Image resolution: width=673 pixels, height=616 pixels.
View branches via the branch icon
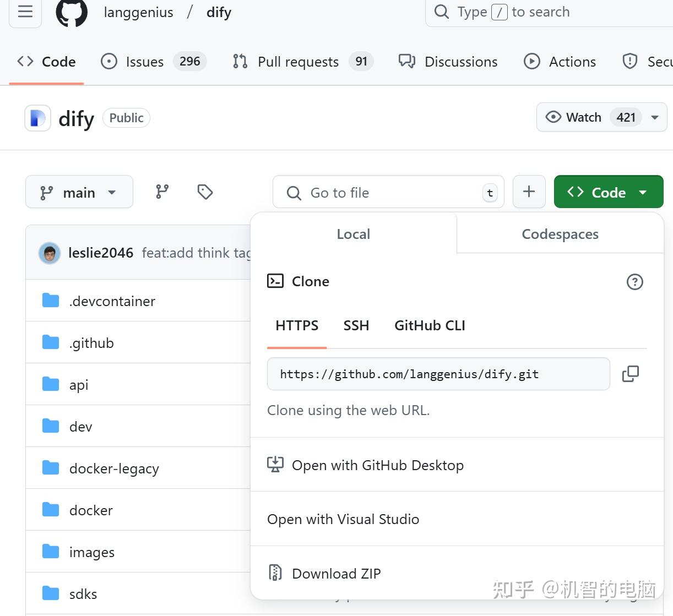[162, 192]
